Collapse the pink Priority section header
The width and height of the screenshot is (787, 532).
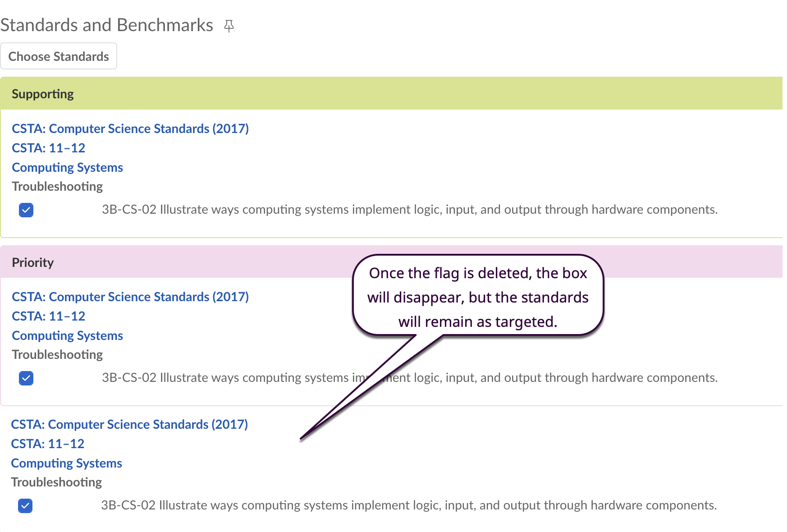(33, 262)
